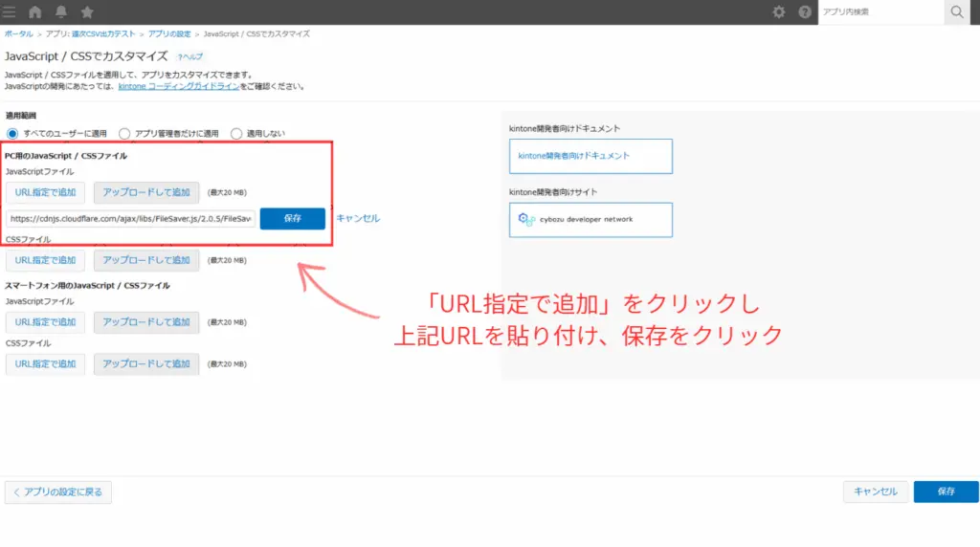
Task: Click the bottom-right 保存 button
Action: pos(946,492)
